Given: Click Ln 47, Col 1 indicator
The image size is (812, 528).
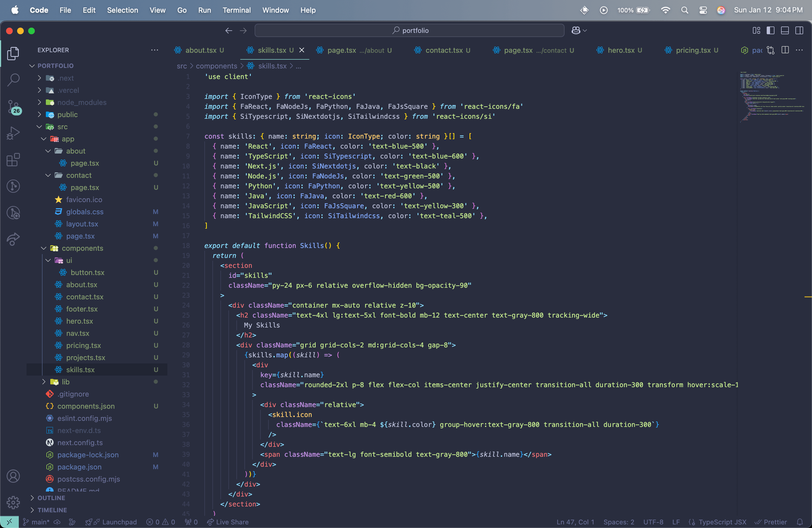Looking at the screenshot, I should [x=575, y=522].
